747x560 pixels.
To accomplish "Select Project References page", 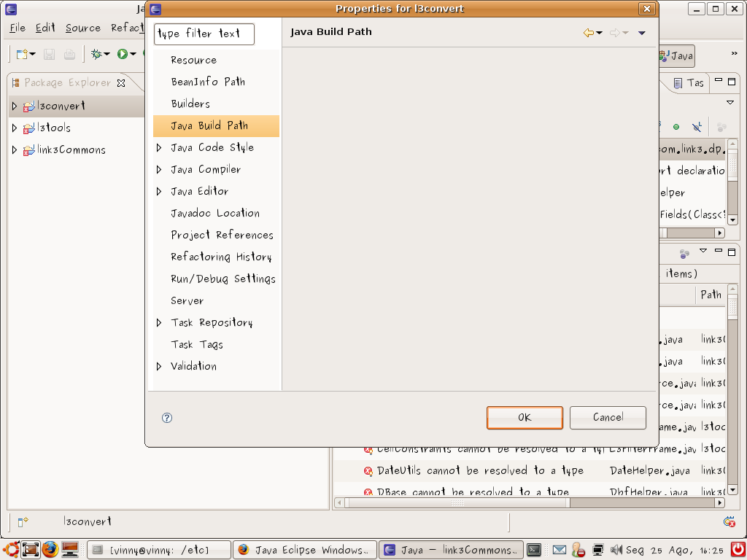I will tap(222, 236).
